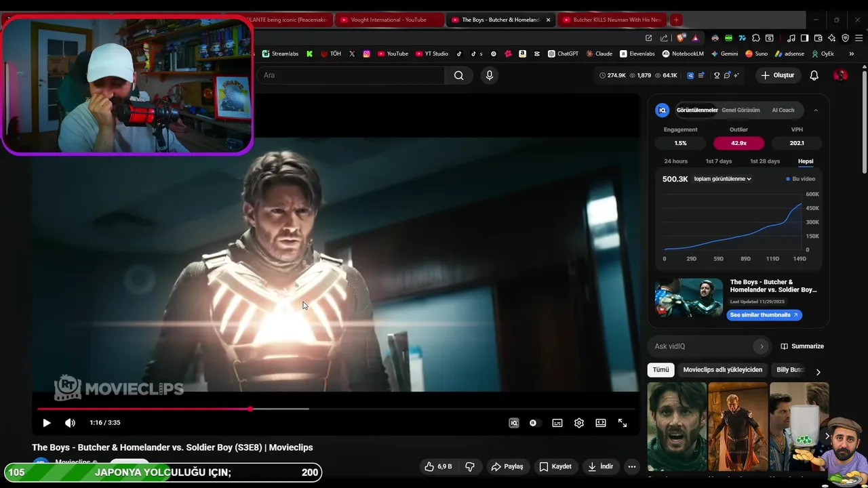868x488 pixels.
Task: Select the Hepsi range
Action: click(806, 161)
